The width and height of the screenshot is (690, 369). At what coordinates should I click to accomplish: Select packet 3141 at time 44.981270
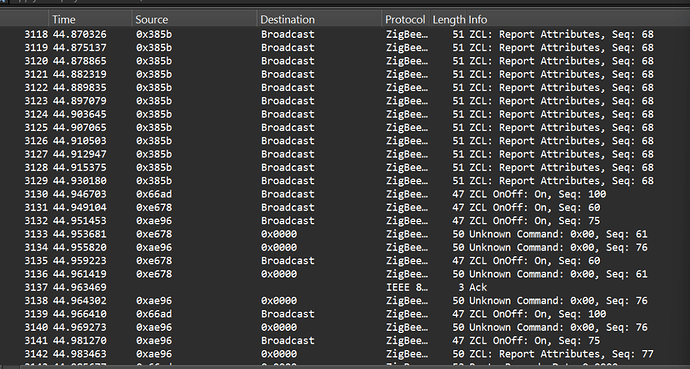345,340
